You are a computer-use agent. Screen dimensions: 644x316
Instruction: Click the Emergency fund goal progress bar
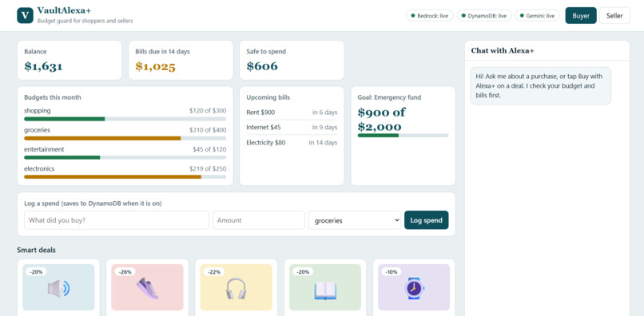coord(403,136)
